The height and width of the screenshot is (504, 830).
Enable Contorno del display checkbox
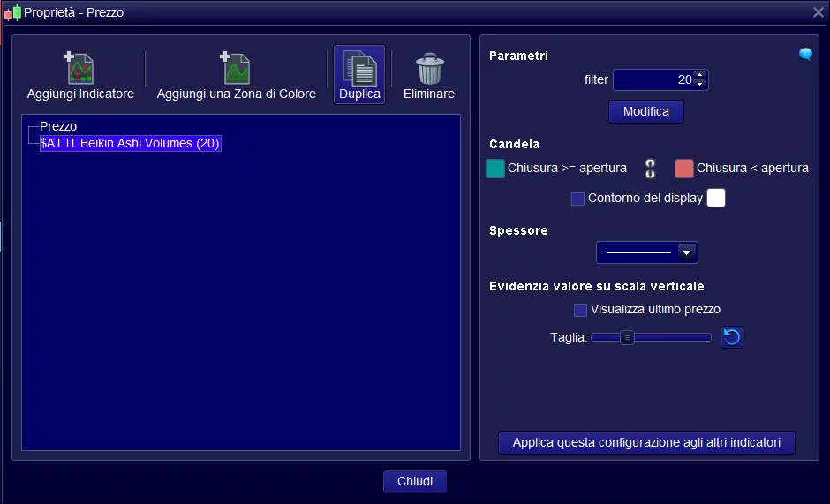pos(577,199)
